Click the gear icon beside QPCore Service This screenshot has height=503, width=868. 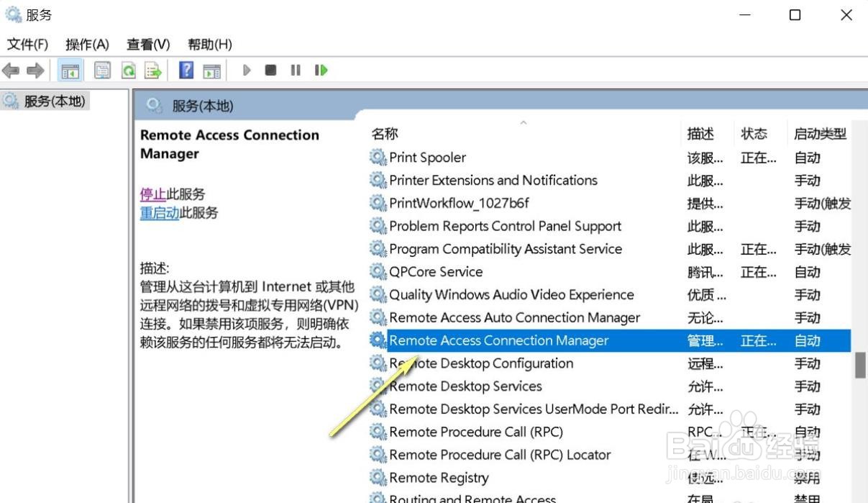pos(378,271)
